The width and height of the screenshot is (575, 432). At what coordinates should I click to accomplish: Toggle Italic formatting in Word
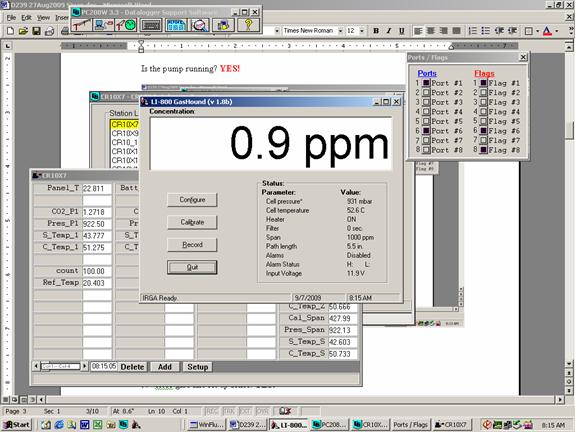click(389, 31)
